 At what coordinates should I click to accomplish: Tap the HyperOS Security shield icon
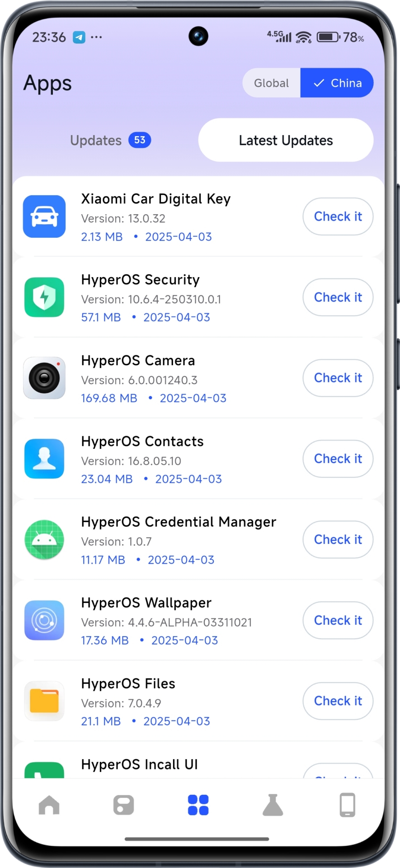(x=44, y=297)
